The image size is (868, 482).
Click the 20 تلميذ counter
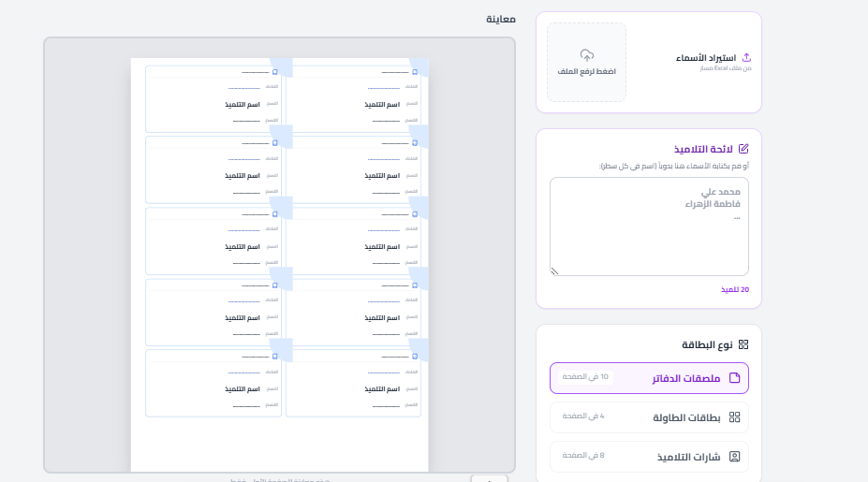735,290
